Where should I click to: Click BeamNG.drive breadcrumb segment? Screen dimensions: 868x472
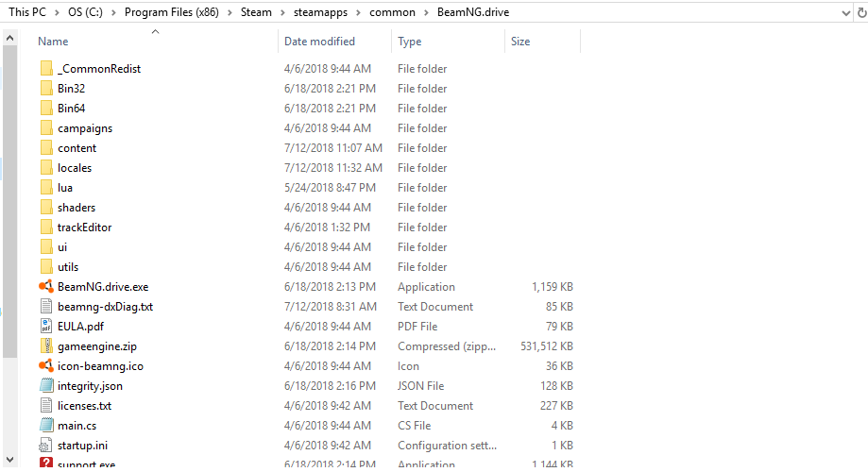tap(473, 12)
